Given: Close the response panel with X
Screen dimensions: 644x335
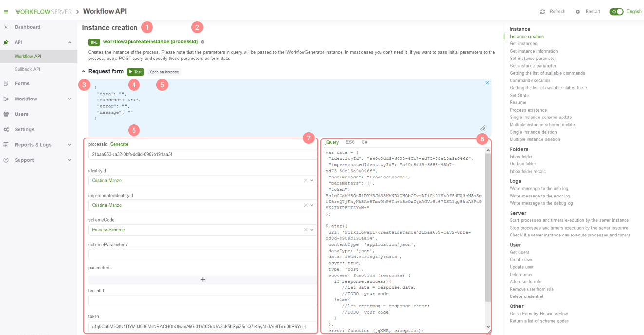Looking at the screenshot, I should coord(487,83).
